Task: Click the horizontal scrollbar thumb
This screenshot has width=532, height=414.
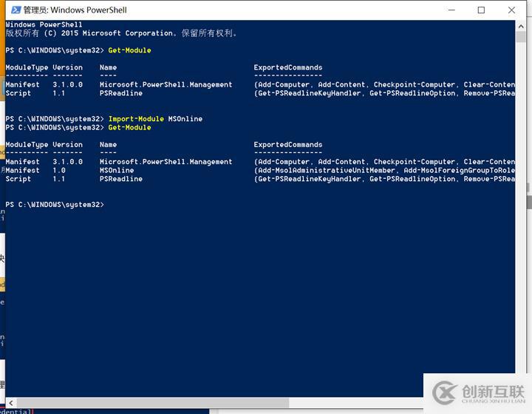Action: [x=153, y=402]
